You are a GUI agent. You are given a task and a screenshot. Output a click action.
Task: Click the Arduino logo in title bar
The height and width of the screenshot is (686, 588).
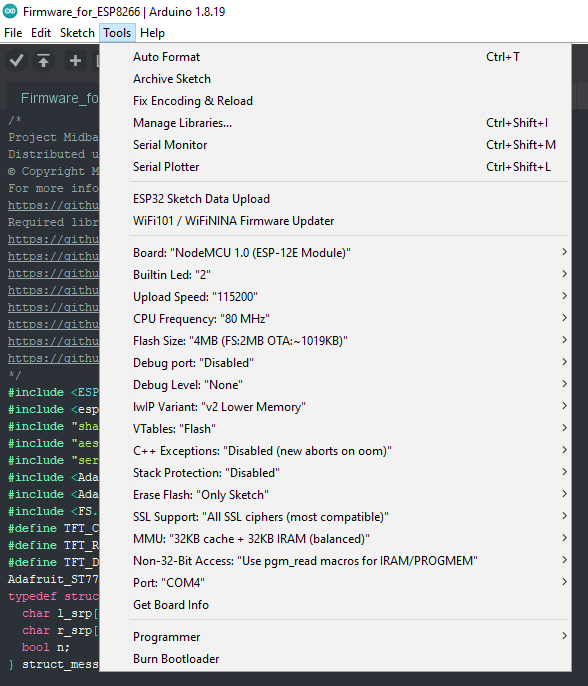(10, 11)
